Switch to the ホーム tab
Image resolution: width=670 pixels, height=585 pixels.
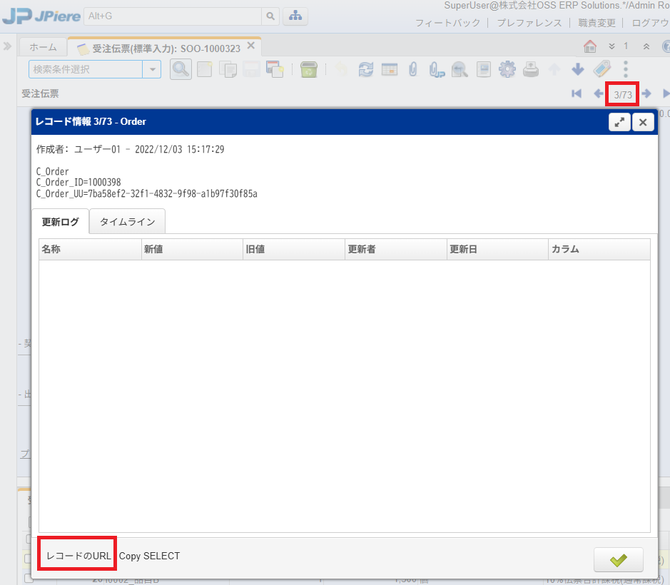[x=43, y=47]
